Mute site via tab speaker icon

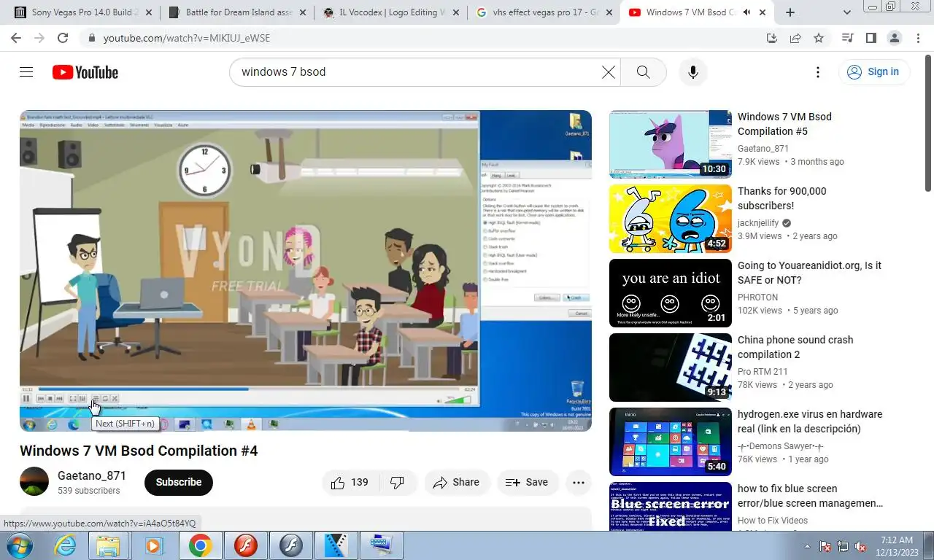pyautogui.click(x=746, y=12)
